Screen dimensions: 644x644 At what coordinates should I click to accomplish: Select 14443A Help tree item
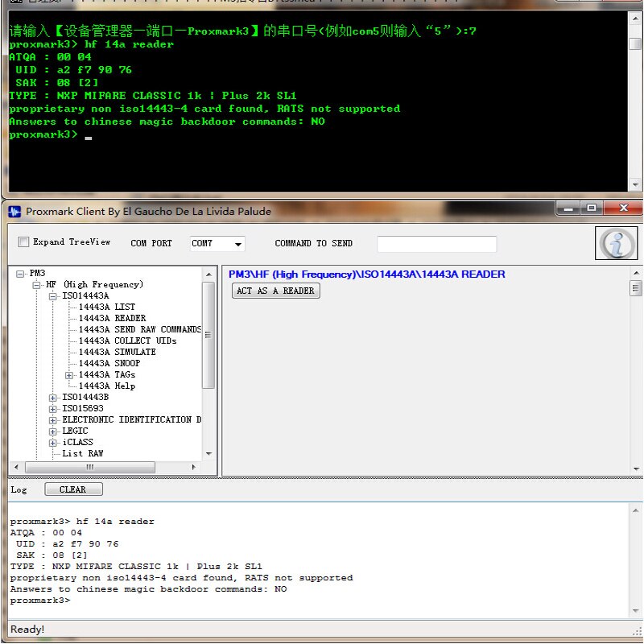tap(107, 386)
